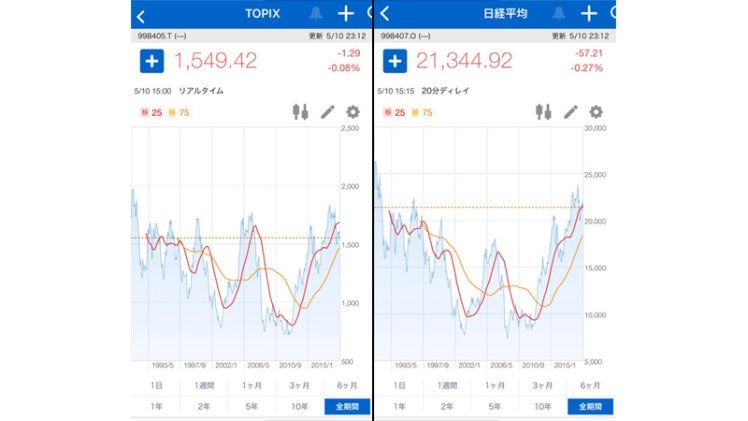Tap the -0.08% change value

[344, 68]
